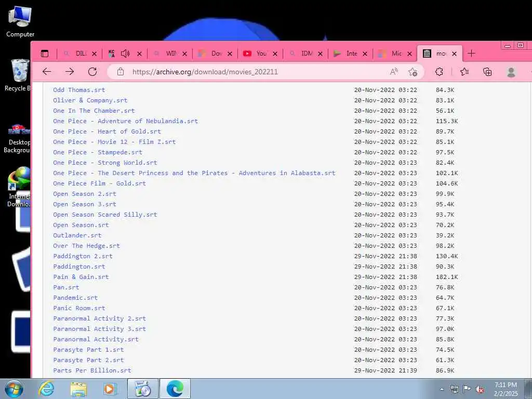Open Windows Explorer folder on taskbar
The width and height of the screenshot is (532, 399).
click(x=78, y=389)
